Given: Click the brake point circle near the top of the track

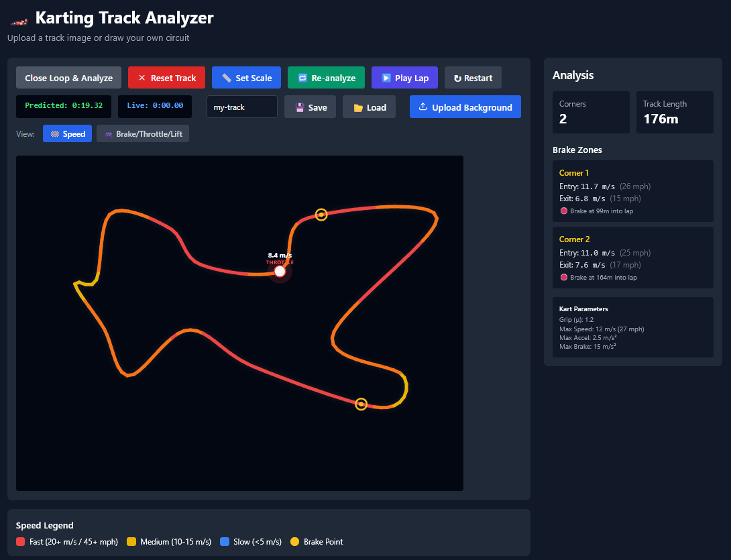Looking at the screenshot, I should tap(321, 215).
